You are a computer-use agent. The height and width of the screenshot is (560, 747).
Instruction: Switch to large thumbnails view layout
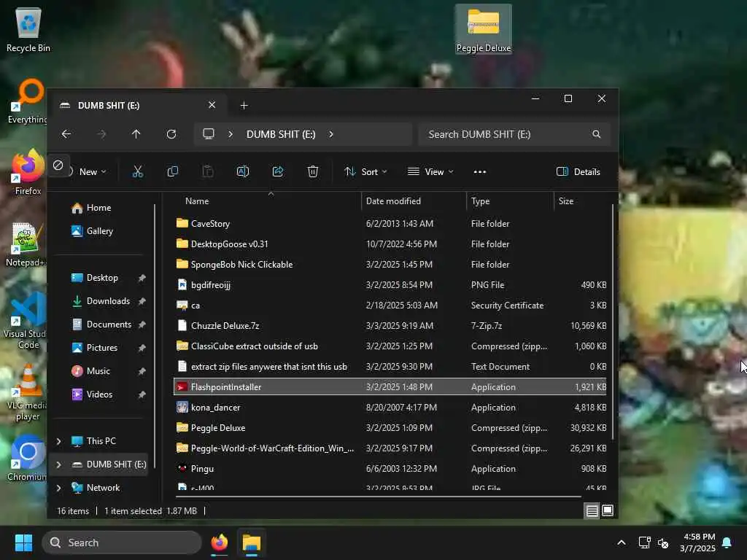pyautogui.click(x=608, y=511)
